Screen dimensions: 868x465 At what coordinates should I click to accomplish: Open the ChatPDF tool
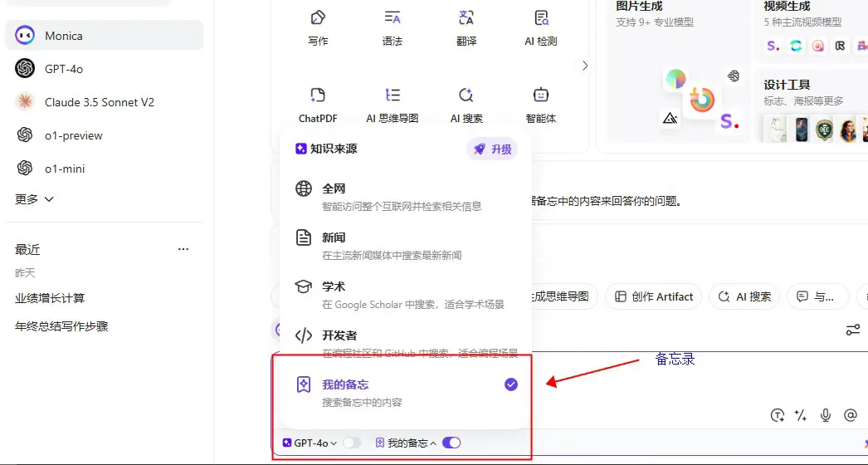pyautogui.click(x=318, y=105)
